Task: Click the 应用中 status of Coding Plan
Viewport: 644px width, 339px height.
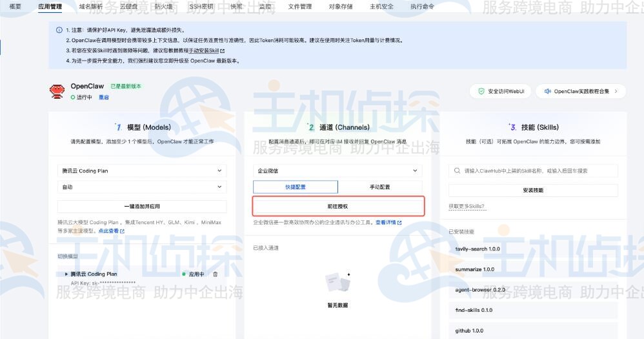Action: click(193, 274)
